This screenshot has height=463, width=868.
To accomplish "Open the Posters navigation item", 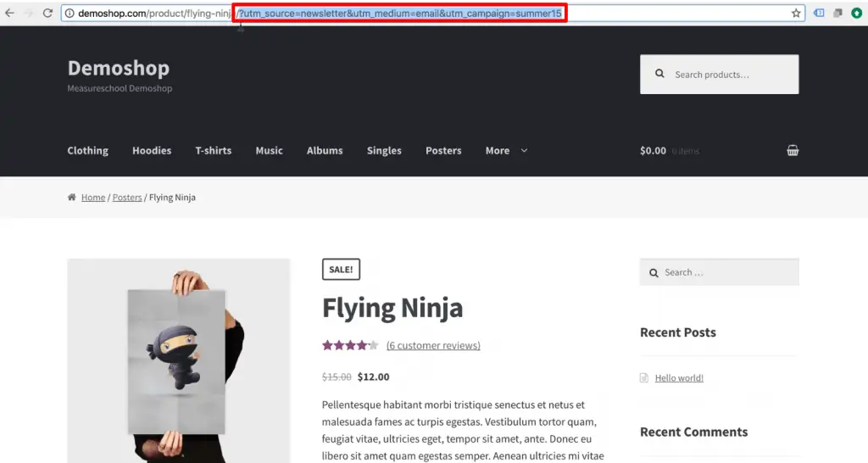I will click(x=443, y=151).
